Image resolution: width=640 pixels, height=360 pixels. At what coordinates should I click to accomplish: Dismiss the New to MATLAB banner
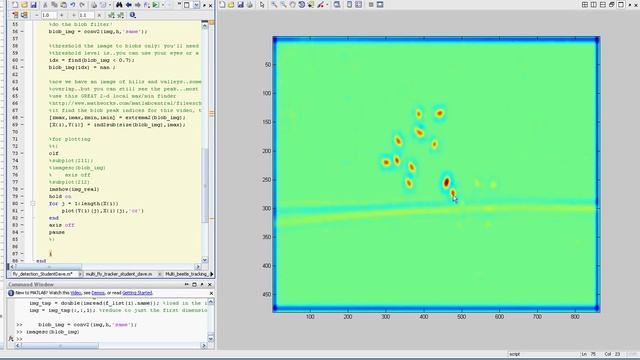211,293
